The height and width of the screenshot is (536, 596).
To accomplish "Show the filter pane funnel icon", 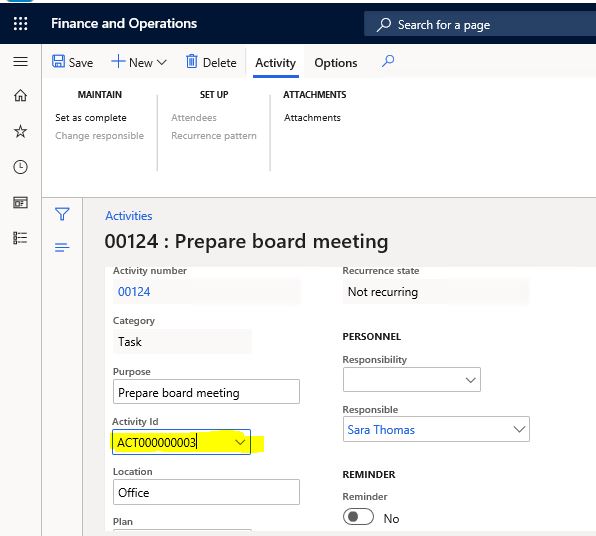I will pos(62,214).
